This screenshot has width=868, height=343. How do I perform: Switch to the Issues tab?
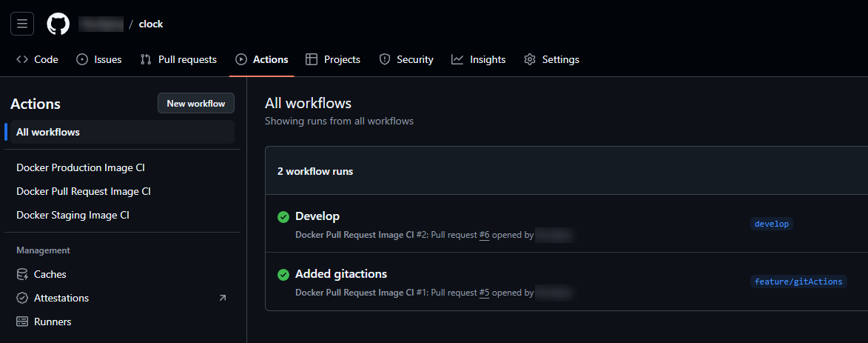coord(98,59)
